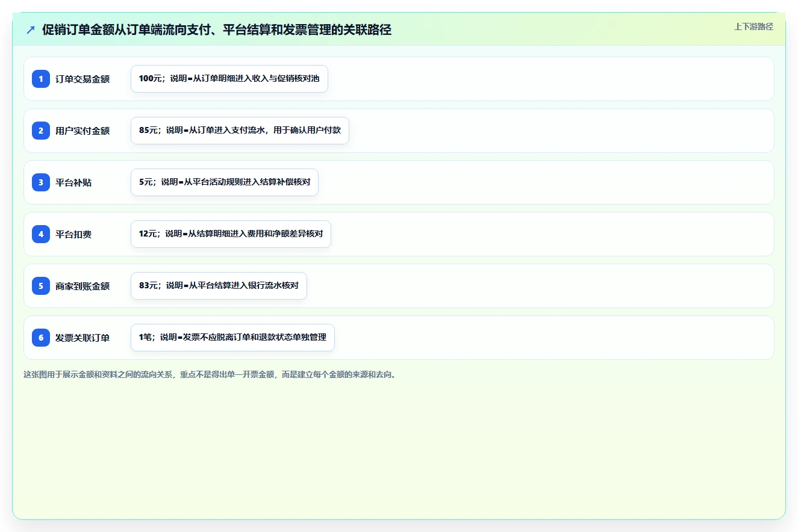Click the 1笔 invoice management description box

(232, 338)
